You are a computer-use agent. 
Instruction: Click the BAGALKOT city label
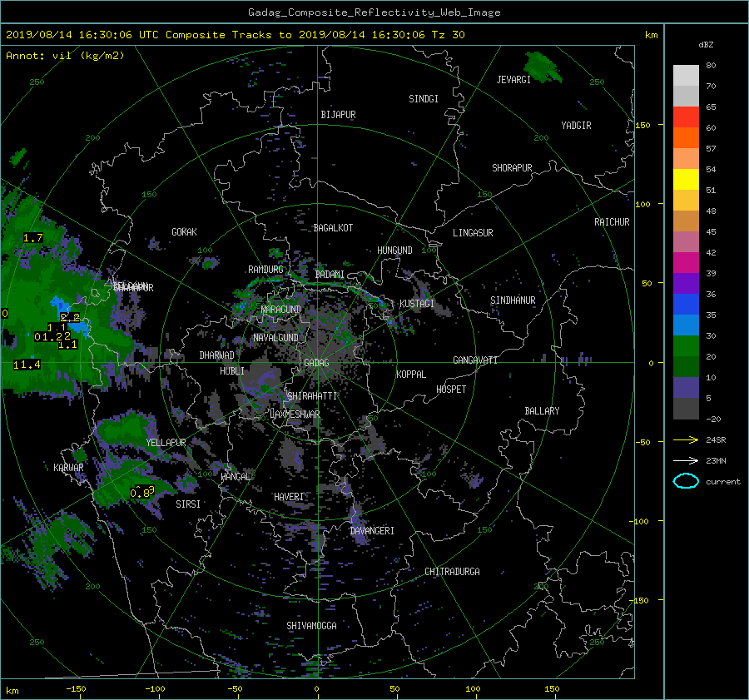[333, 228]
